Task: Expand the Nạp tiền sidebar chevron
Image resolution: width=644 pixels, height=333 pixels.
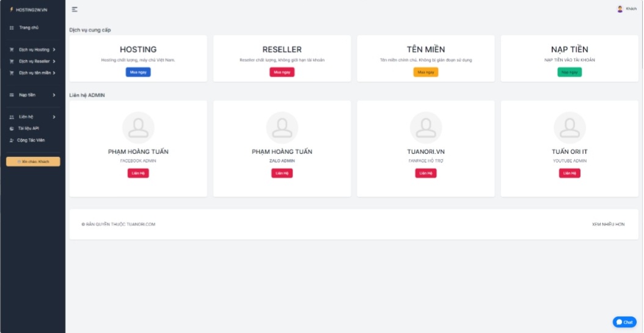Action: point(54,95)
